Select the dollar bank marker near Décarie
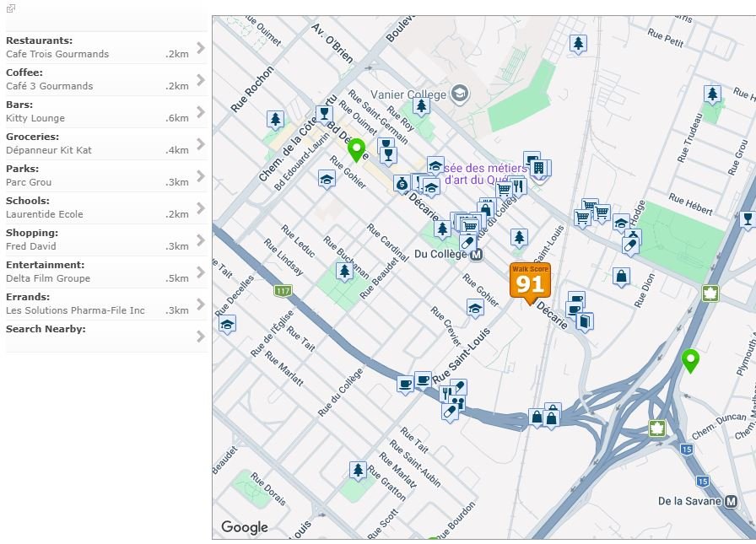Screen dimensions: 756x544 [401, 184]
